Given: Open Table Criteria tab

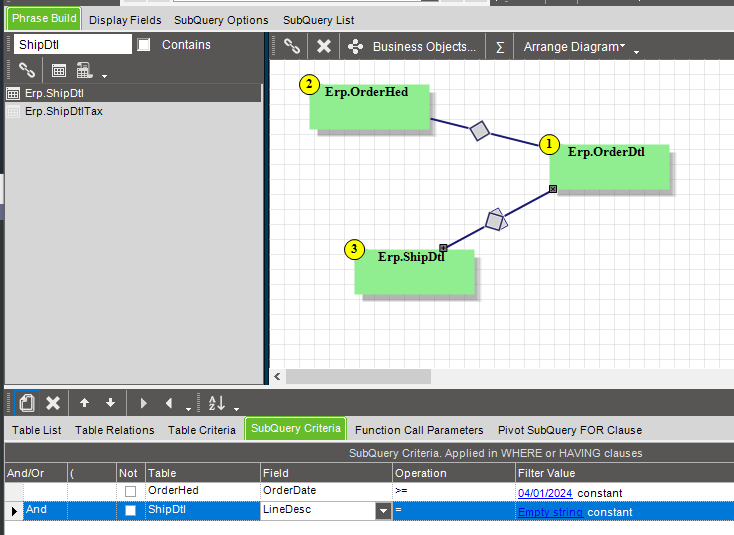Looking at the screenshot, I should click(x=202, y=430).
